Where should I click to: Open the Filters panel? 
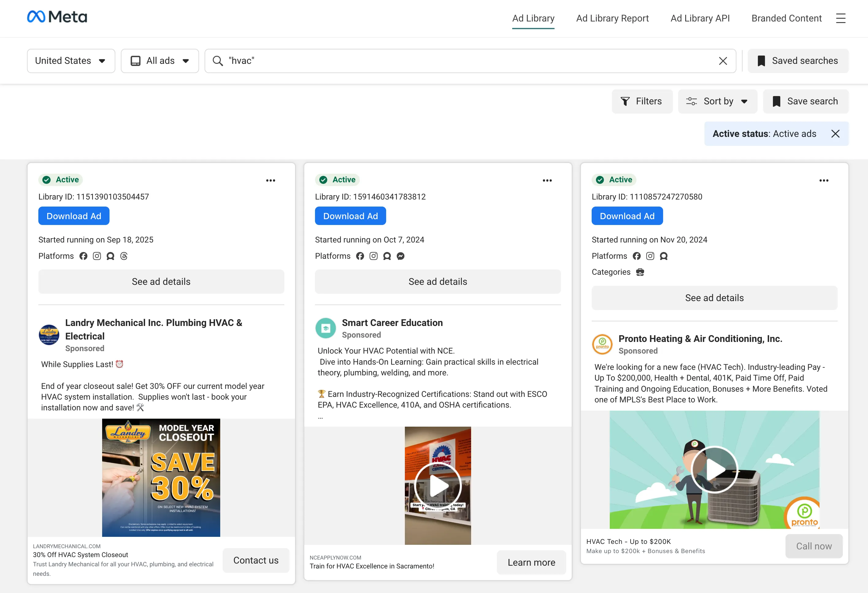click(642, 101)
